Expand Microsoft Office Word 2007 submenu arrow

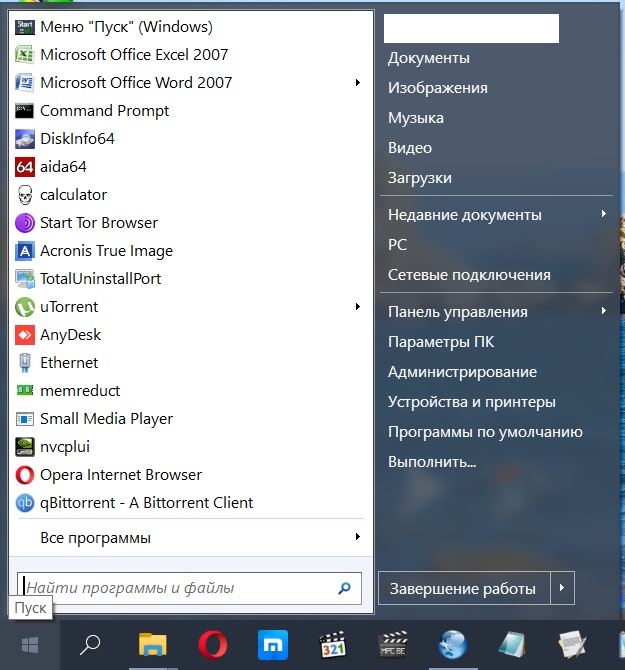pos(358,82)
